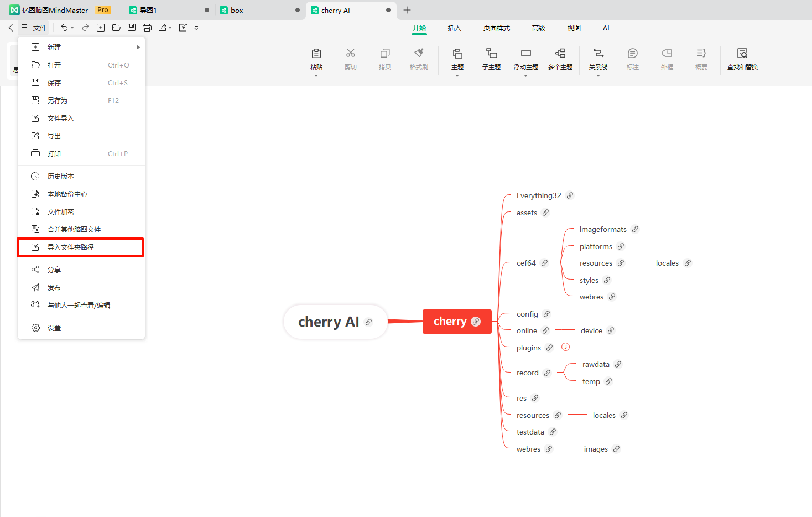Select 导入文件夹路径 menu item
The image size is (812, 517).
click(81, 247)
